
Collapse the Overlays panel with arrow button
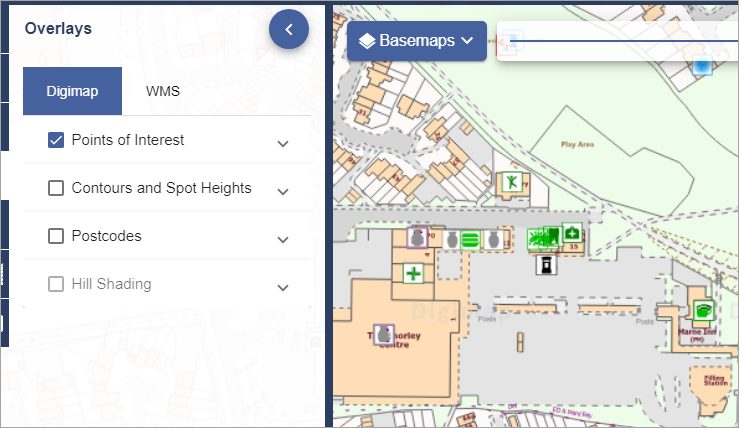click(x=289, y=30)
